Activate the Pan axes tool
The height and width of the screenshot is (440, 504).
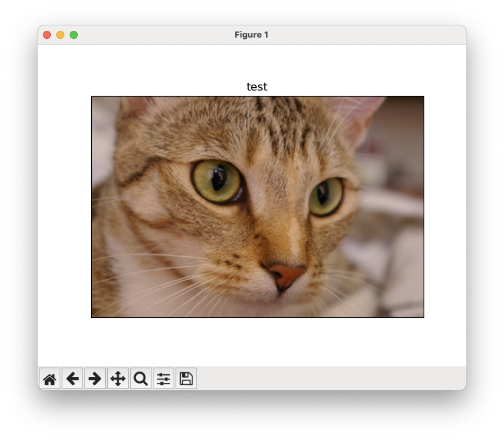tap(118, 378)
